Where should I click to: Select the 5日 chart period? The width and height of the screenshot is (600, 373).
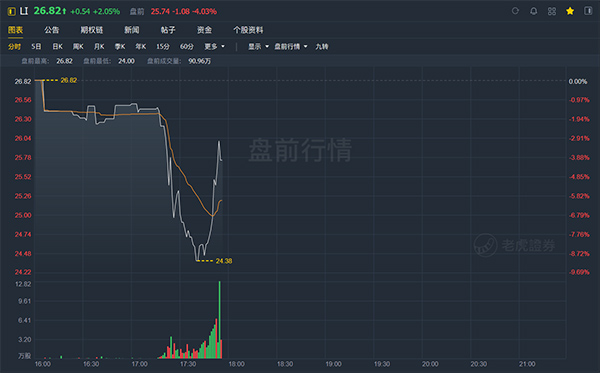click(36, 46)
